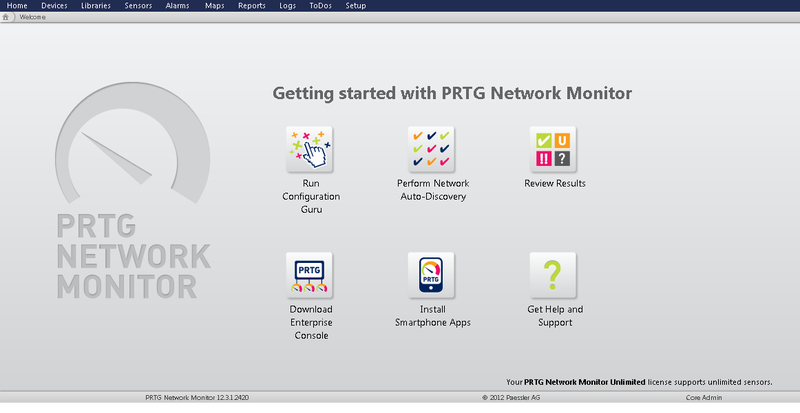Click the Getting started with PRTG Network Monitor heading
This screenshot has height=413, width=800.
[x=452, y=93]
